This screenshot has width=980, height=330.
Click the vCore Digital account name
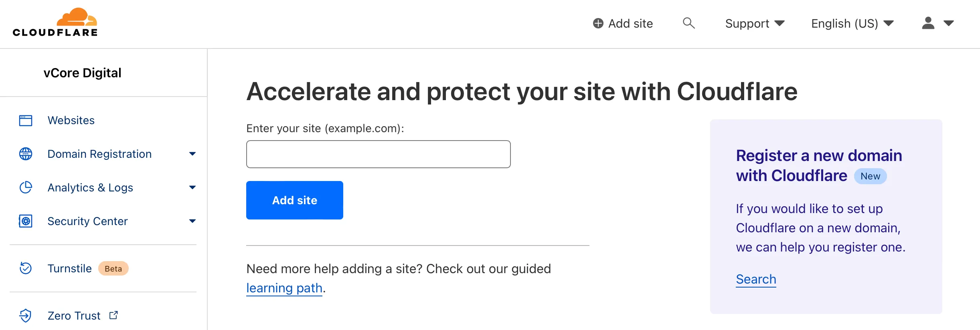click(x=83, y=72)
